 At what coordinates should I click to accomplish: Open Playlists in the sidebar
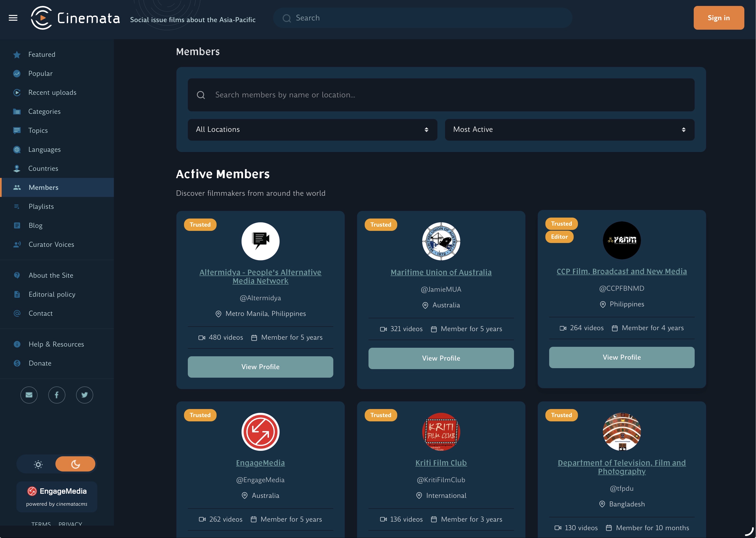[x=41, y=206]
